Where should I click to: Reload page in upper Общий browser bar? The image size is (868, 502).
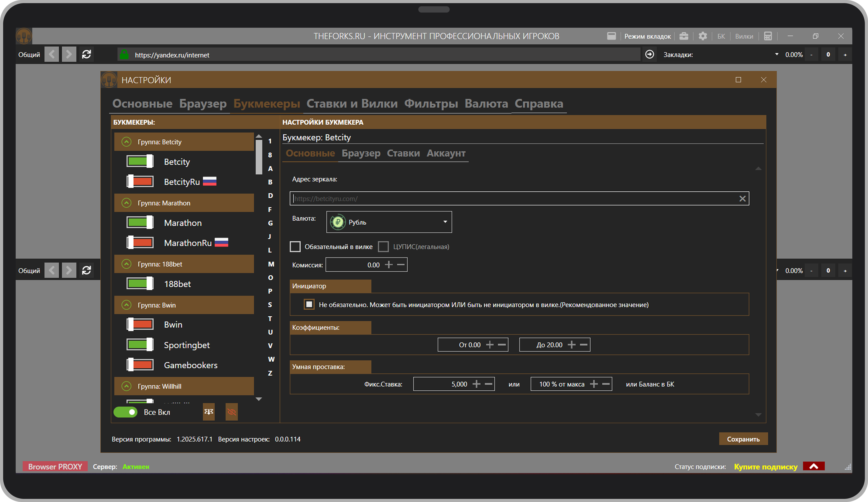coord(87,54)
